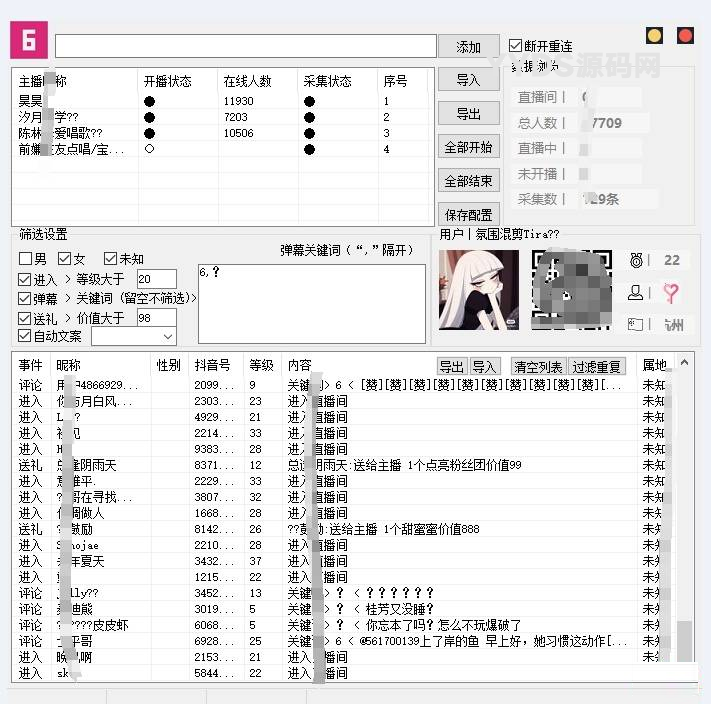
Task: Uncheck the 送礼 filter checkbox
Action: click(26, 317)
